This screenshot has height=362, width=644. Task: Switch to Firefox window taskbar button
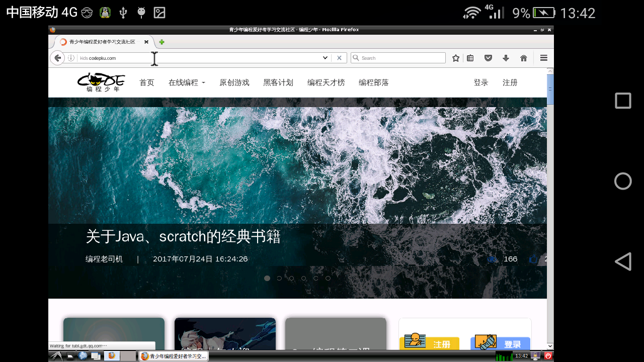[174, 356]
